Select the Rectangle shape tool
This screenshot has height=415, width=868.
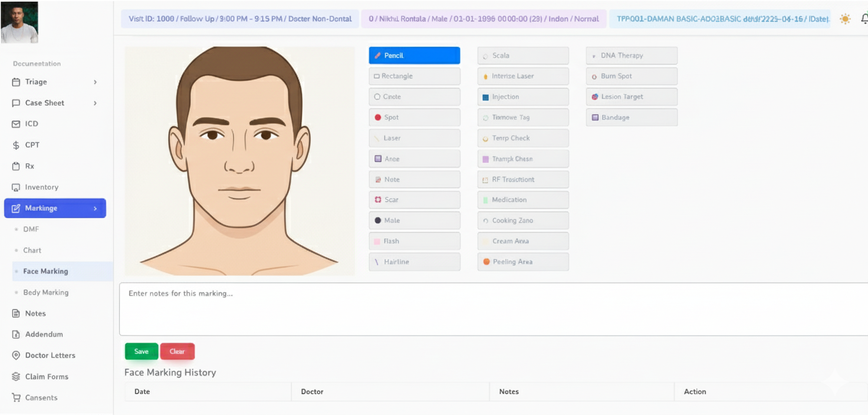click(x=414, y=76)
